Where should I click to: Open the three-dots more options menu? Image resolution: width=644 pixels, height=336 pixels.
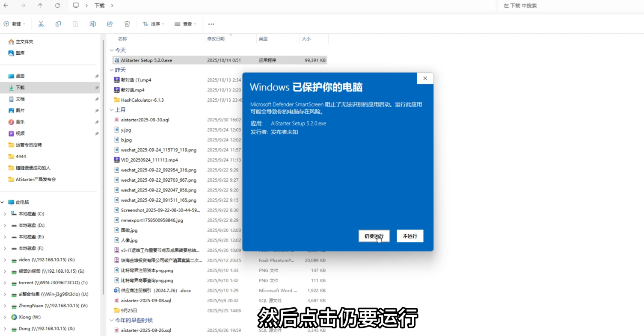[211, 24]
